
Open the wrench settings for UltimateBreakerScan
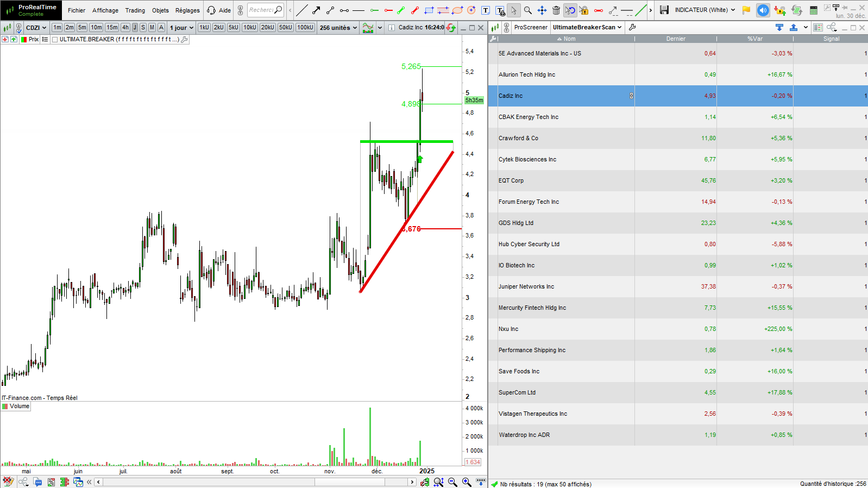pyautogui.click(x=632, y=27)
